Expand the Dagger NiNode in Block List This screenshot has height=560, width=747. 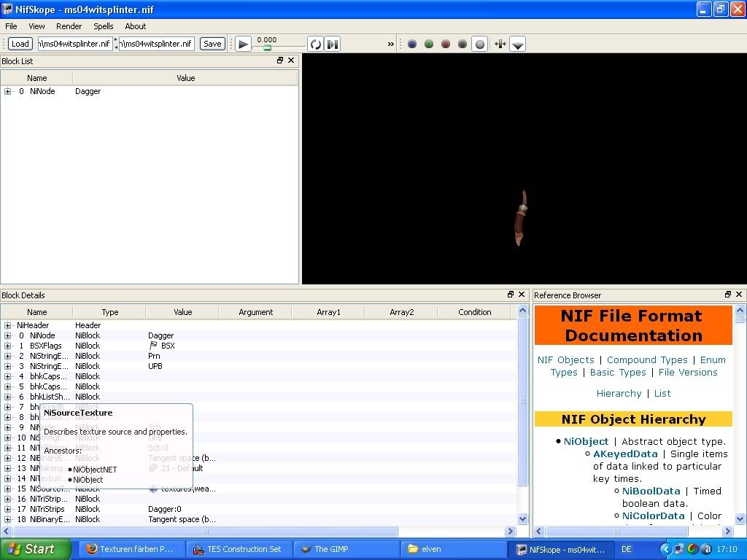[7, 91]
